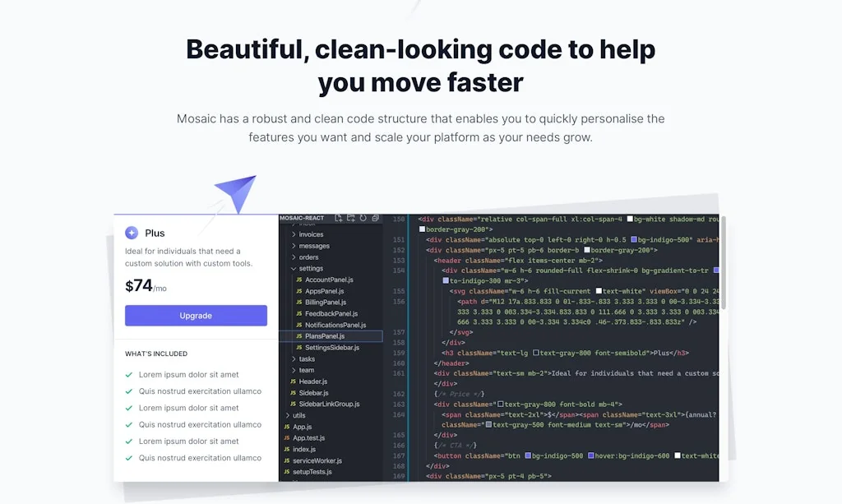This screenshot has height=504, width=842.
Task: Click the "Beautiful, clean-looking code" heading
Action: click(x=420, y=66)
